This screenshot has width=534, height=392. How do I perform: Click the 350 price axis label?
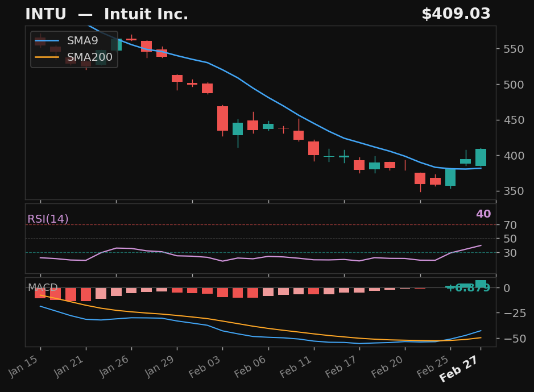[x=514, y=191]
